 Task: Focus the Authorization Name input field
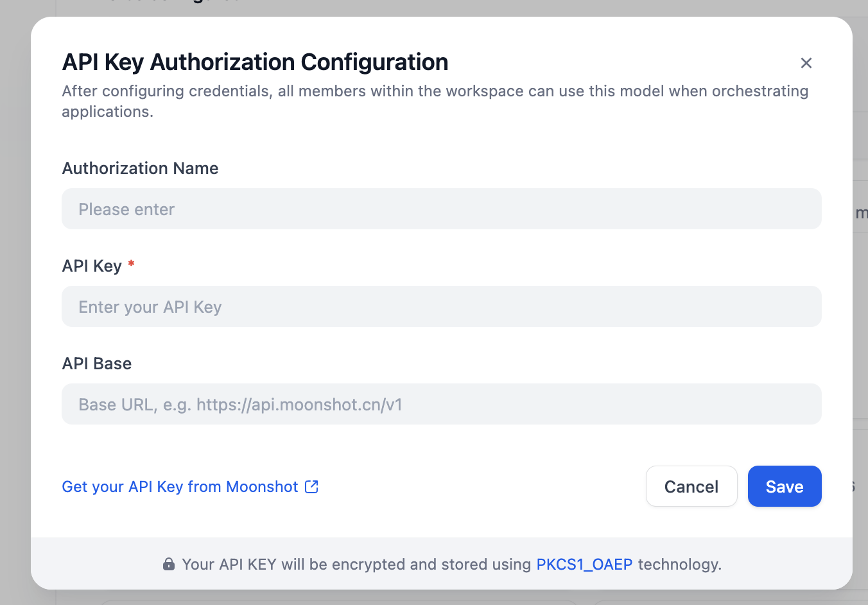(x=441, y=209)
